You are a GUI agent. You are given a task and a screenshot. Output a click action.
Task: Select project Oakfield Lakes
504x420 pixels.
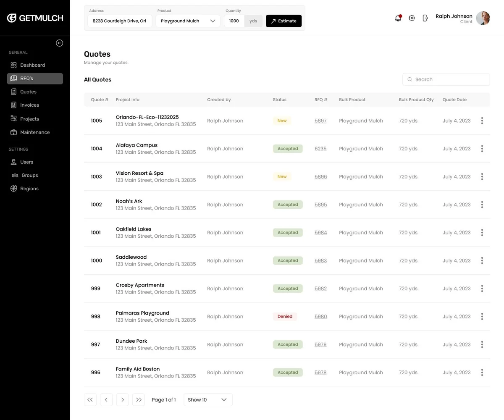point(134,229)
